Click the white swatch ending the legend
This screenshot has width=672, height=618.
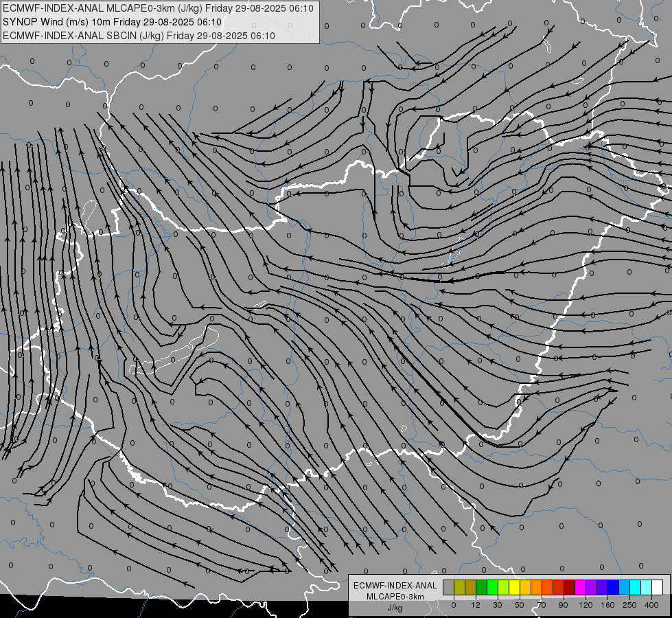point(658,588)
